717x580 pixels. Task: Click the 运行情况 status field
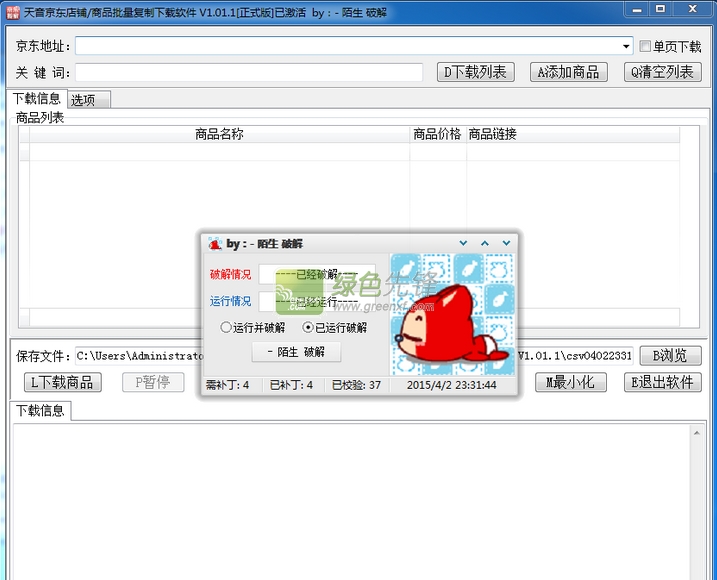tap(317, 301)
